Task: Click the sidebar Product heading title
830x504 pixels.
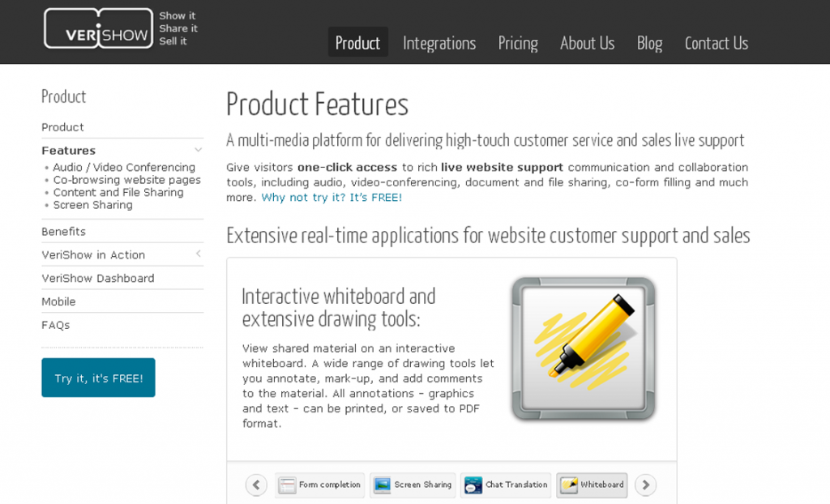Action: point(63,96)
